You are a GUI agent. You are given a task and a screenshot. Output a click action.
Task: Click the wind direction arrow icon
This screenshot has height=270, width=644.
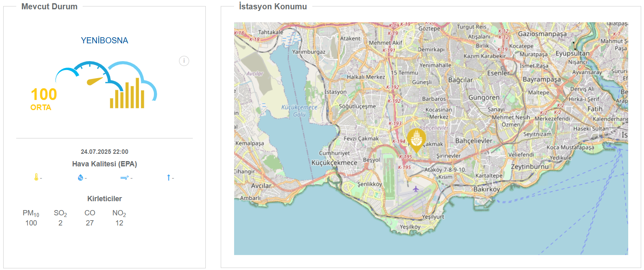click(x=168, y=178)
